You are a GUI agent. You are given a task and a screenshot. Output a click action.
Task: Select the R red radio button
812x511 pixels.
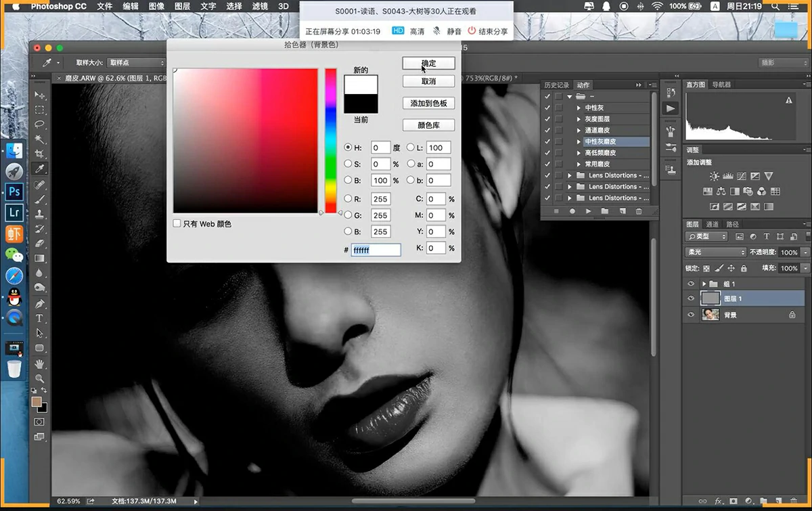click(348, 199)
